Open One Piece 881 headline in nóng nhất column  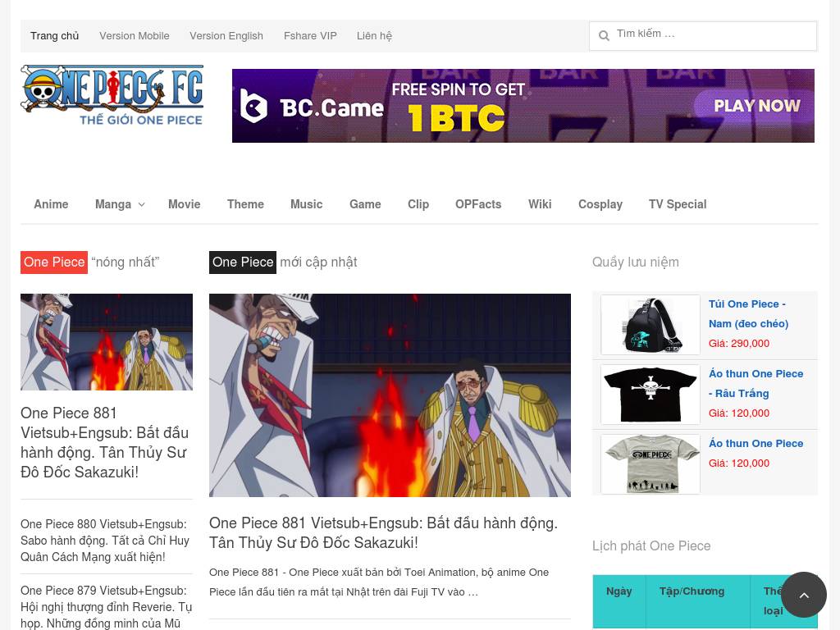[x=106, y=442]
